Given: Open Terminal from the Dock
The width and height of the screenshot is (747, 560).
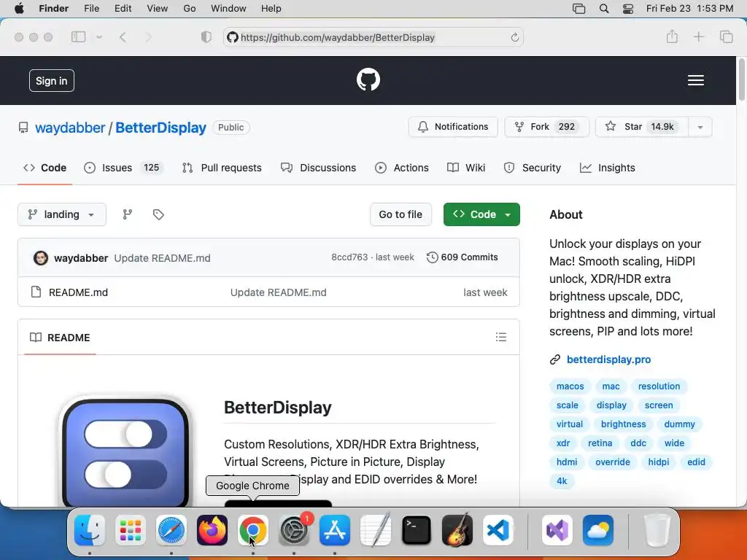Looking at the screenshot, I should [417, 530].
